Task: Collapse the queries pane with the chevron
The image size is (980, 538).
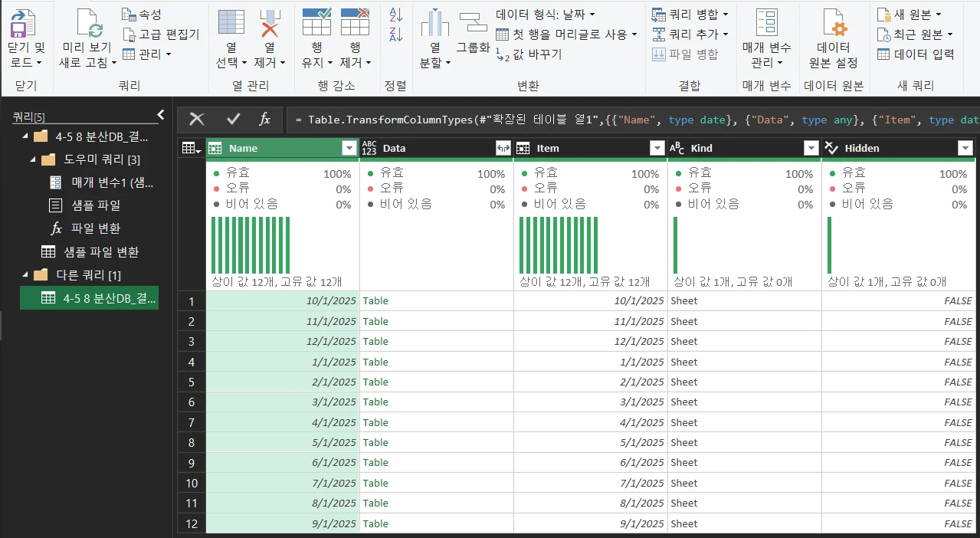Action: click(161, 115)
